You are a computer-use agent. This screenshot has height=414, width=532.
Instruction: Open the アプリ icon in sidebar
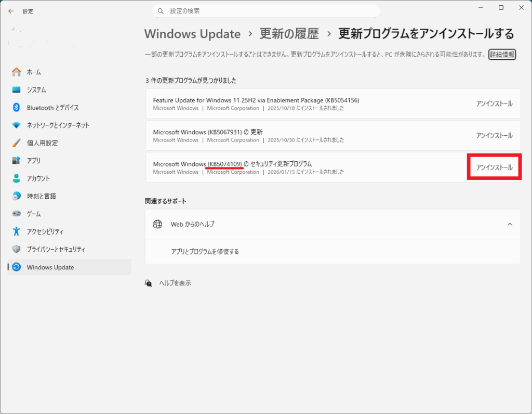pyautogui.click(x=17, y=161)
